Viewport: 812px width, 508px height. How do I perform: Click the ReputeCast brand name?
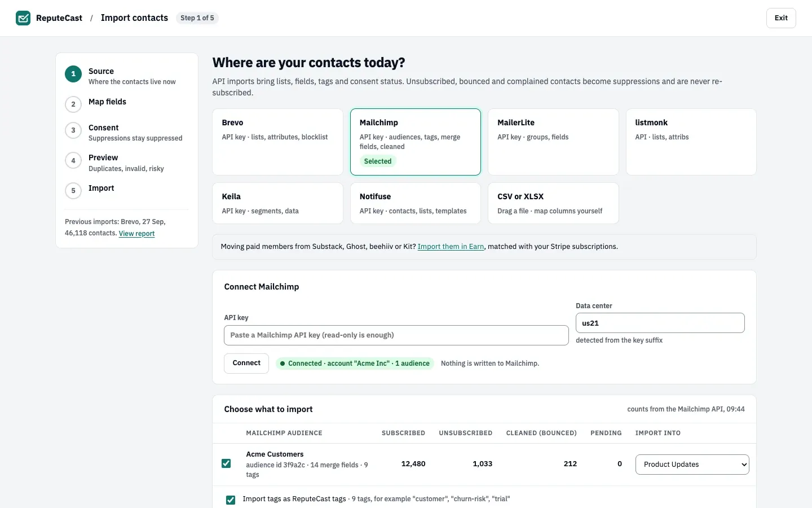click(x=59, y=18)
